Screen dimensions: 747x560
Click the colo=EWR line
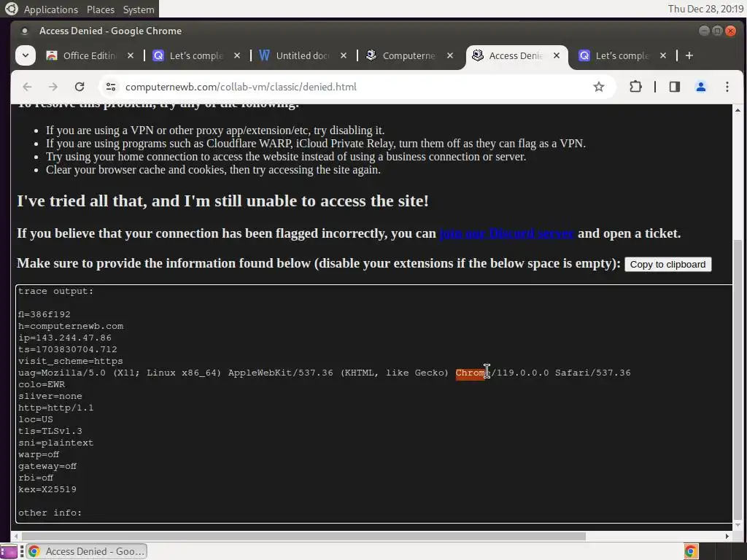[x=42, y=384]
